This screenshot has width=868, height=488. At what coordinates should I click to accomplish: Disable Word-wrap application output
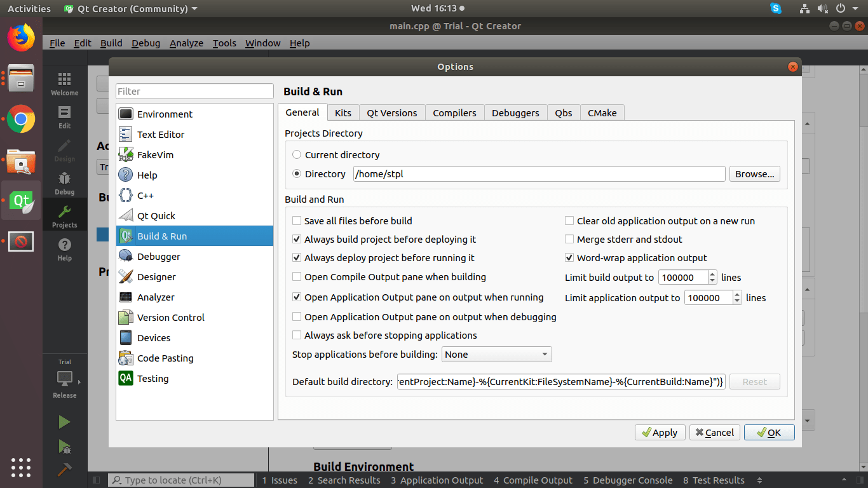(x=569, y=257)
